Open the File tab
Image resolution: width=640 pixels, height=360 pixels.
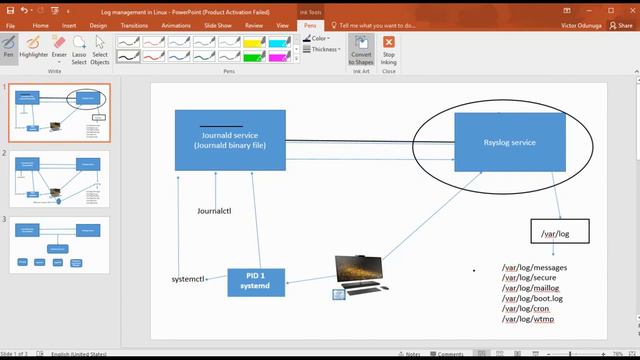(10, 26)
